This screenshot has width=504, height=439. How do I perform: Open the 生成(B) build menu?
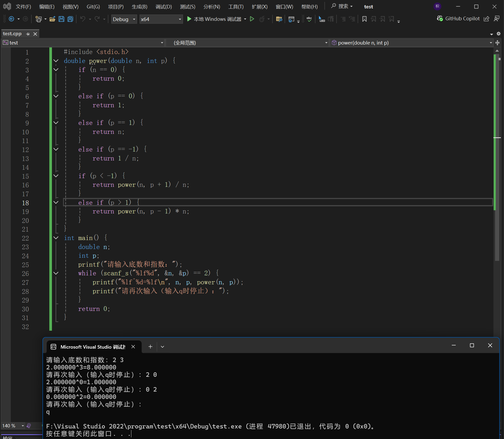coord(140,7)
